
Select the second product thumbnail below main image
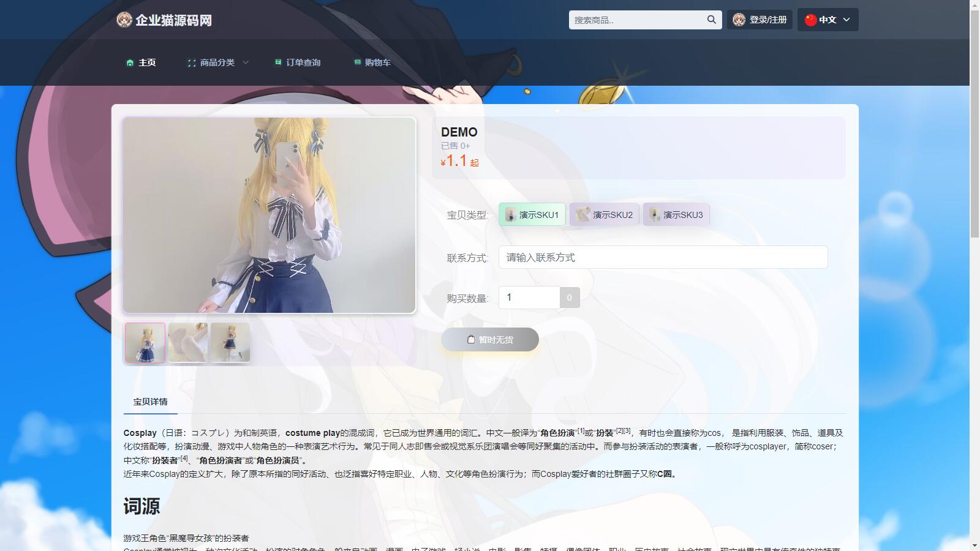tap(187, 342)
